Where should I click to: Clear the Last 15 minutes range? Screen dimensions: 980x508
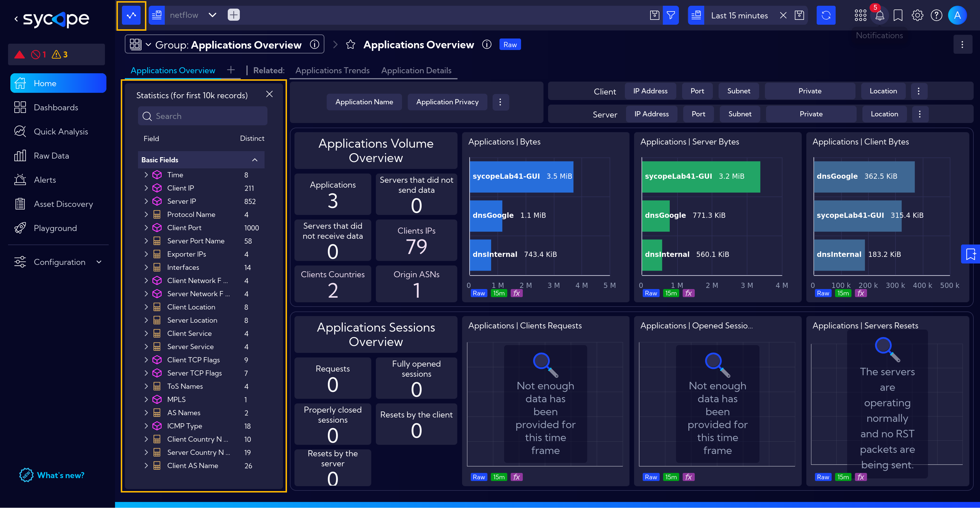[x=783, y=15]
